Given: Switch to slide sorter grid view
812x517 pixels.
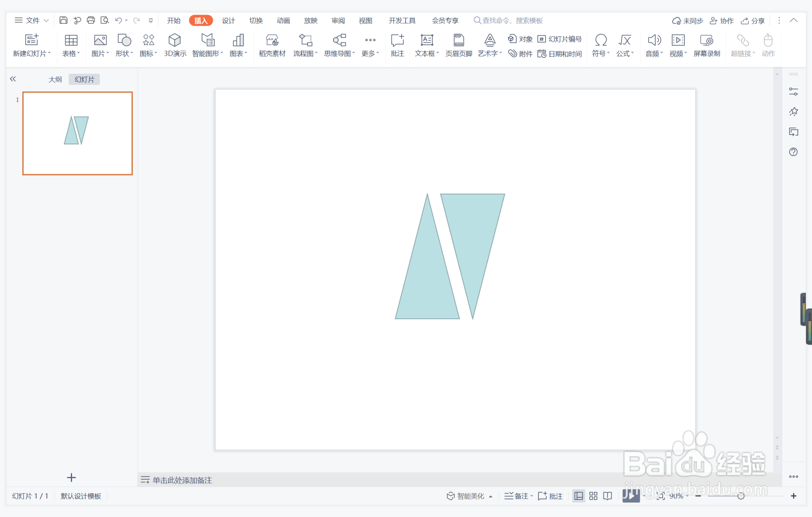Looking at the screenshot, I should pyautogui.click(x=593, y=496).
